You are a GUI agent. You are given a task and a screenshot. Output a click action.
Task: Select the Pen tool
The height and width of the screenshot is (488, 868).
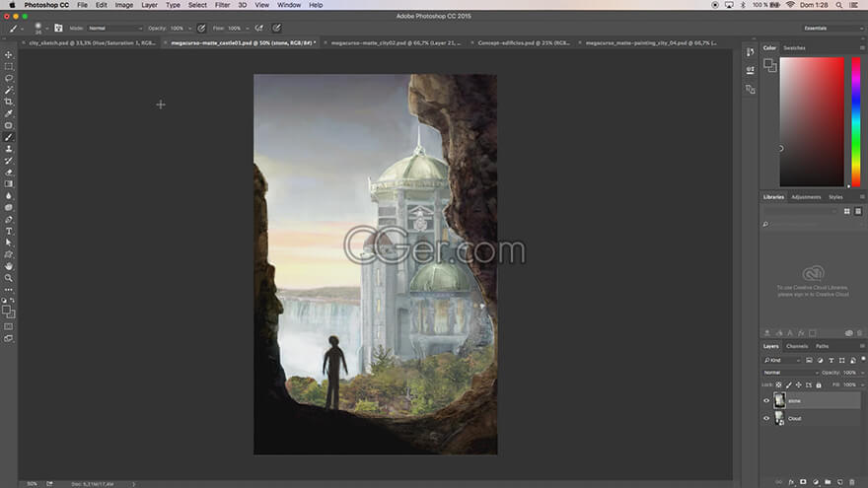coord(8,219)
